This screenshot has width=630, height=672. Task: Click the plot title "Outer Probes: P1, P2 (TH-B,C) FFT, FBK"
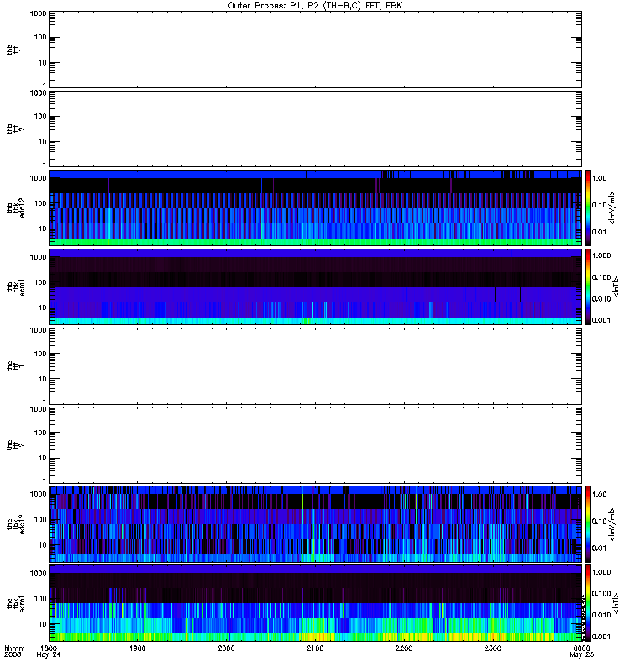coord(315,6)
